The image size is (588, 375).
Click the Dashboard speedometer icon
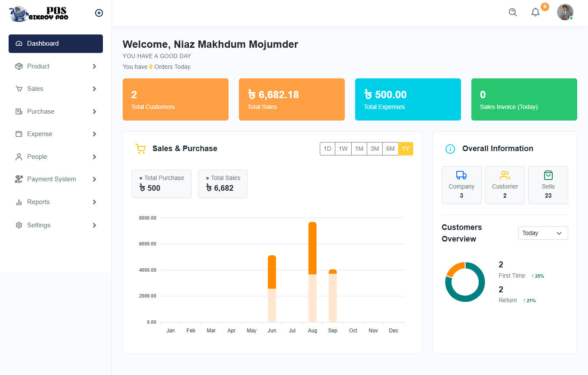19,43
